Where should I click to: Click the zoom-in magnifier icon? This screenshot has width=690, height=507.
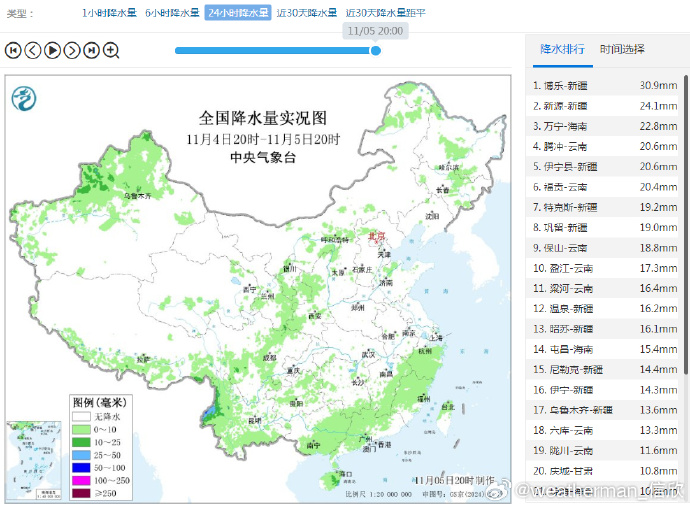[x=111, y=50]
